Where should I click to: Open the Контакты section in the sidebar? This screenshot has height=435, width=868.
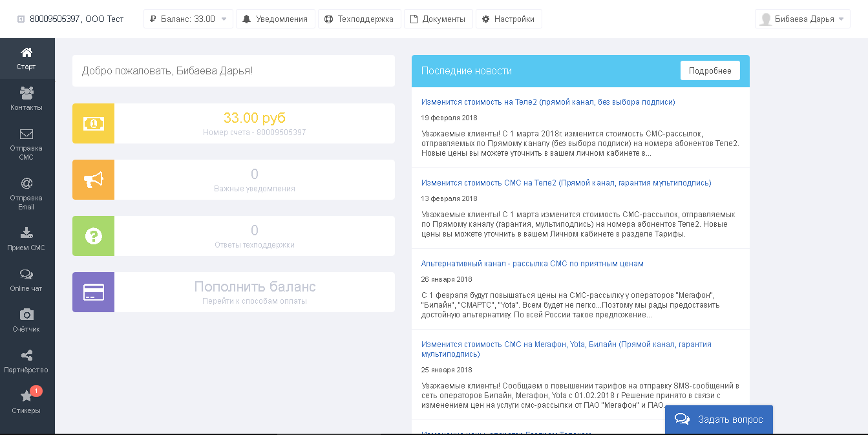pos(26,98)
